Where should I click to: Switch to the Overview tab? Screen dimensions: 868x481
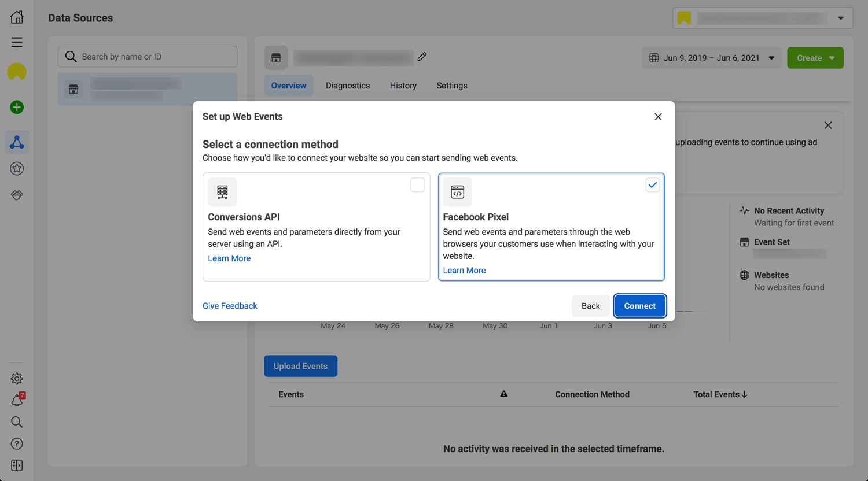pyautogui.click(x=289, y=86)
